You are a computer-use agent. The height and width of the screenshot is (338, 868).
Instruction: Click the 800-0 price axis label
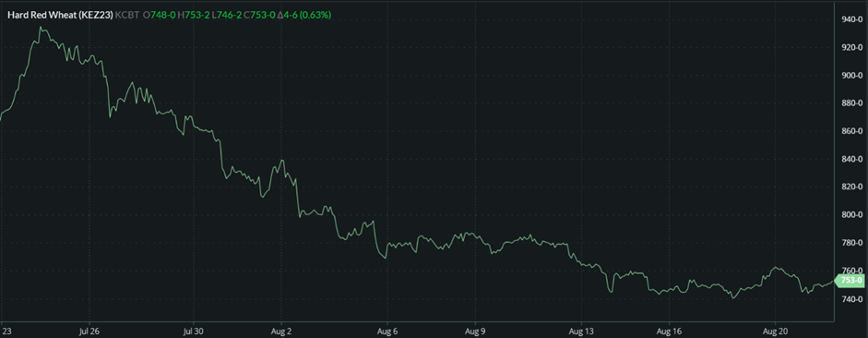[851, 215]
